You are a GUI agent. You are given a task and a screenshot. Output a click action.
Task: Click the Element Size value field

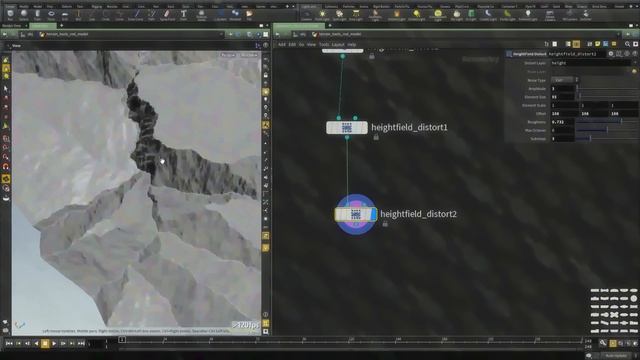coord(562,97)
